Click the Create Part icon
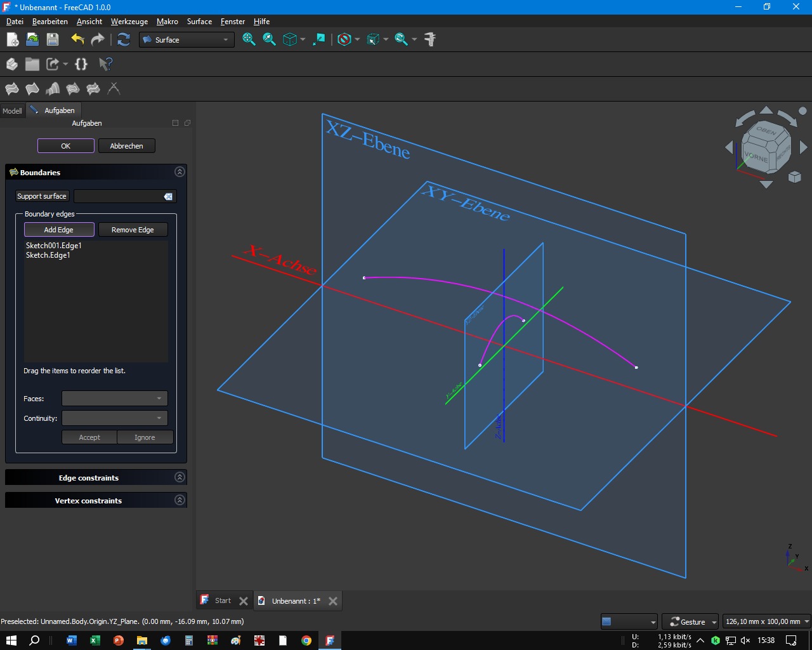 tap(12, 64)
